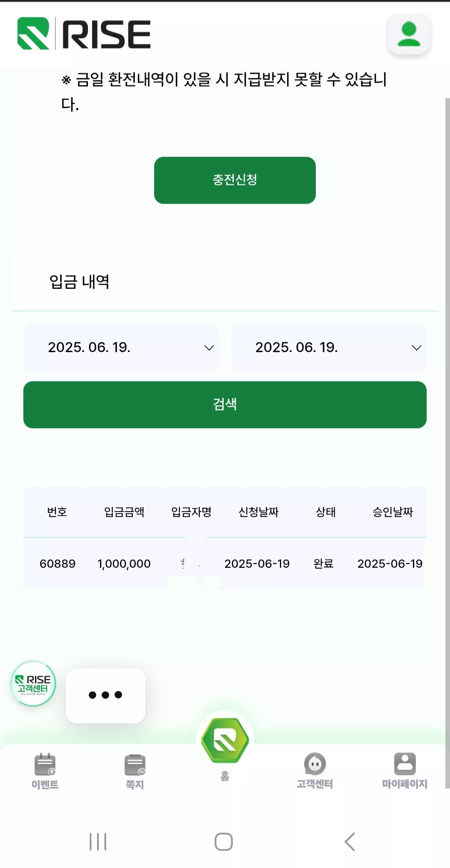This screenshot has height=868, width=450.
Task: Click the page scrollbar on right
Action: pyautogui.click(x=447, y=443)
